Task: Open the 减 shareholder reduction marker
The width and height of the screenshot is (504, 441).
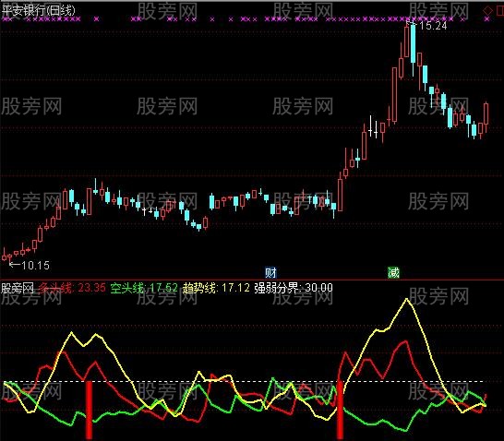Action: pyautogui.click(x=393, y=273)
